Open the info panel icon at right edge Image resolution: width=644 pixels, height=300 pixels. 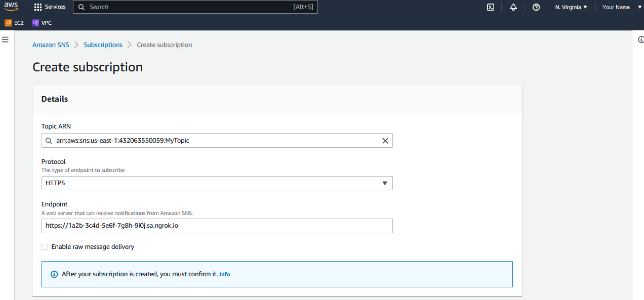click(640, 40)
